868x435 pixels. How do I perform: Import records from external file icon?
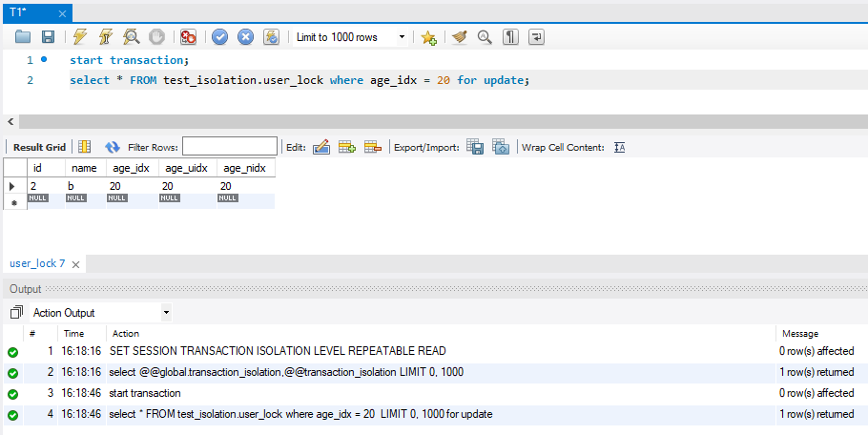[501, 147]
